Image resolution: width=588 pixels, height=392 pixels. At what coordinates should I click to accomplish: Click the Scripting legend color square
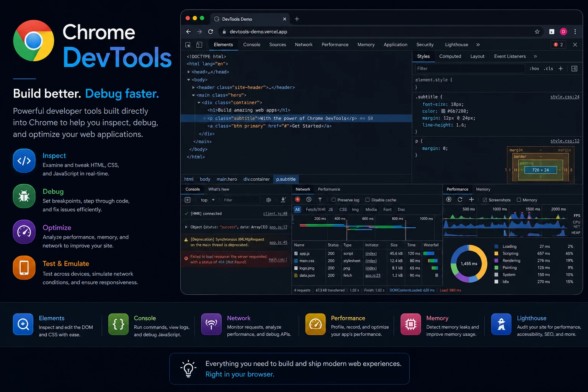(497, 253)
